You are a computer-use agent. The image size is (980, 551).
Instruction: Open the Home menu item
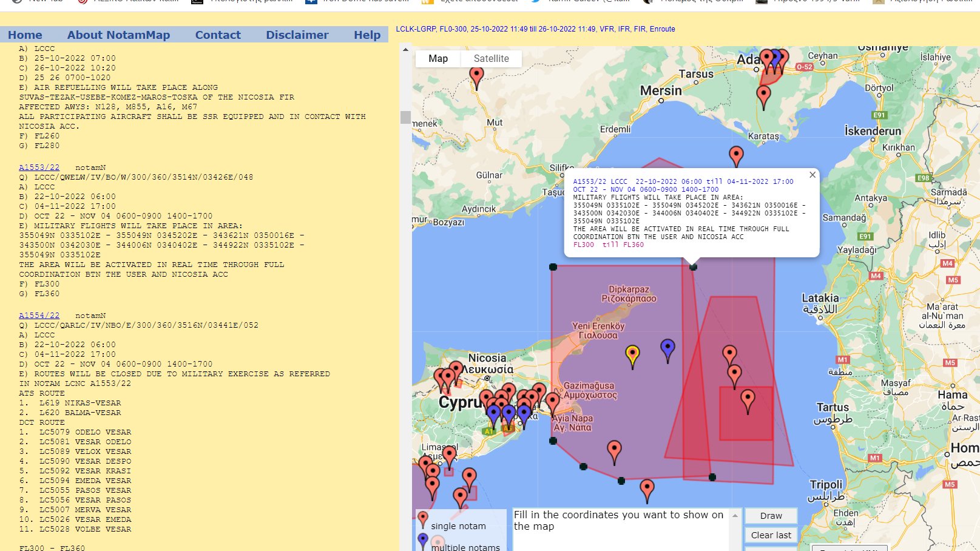(25, 35)
